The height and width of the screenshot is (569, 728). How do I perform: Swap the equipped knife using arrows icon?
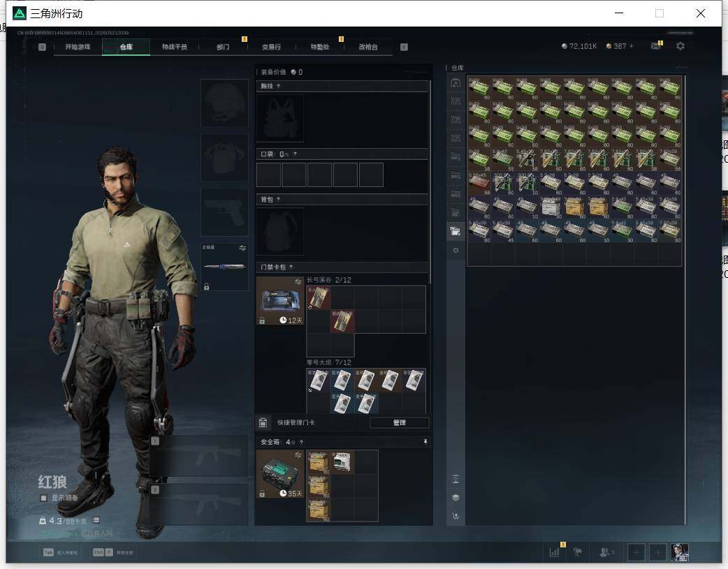pos(242,248)
